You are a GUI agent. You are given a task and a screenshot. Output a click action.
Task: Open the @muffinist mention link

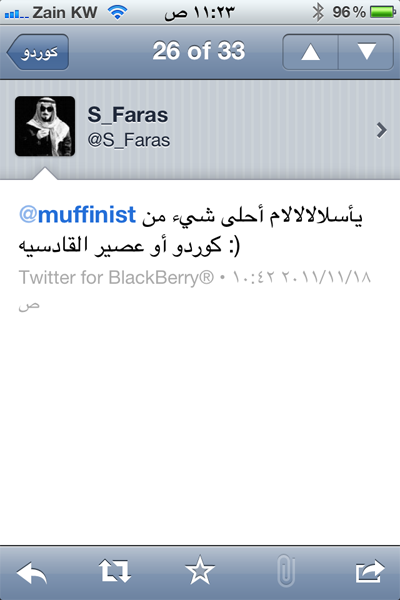pos(77,214)
